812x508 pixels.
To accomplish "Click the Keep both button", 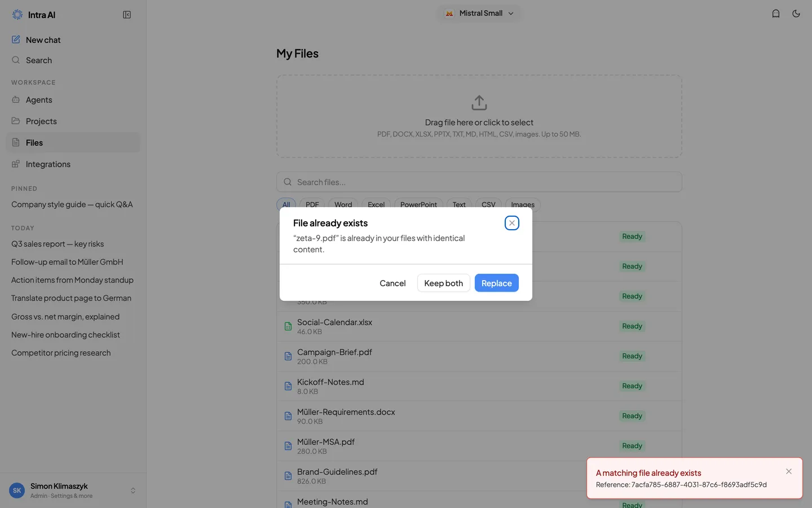I will [x=444, y=283].
